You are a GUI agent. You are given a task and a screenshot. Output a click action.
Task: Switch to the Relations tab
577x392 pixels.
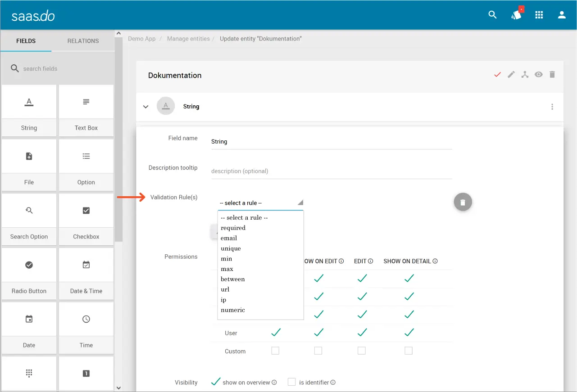pos(83,41)
